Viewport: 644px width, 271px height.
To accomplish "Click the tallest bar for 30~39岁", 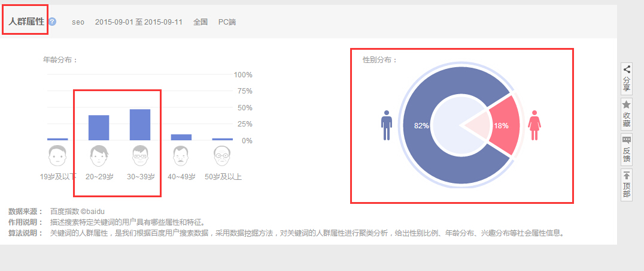I will [140, 125].
